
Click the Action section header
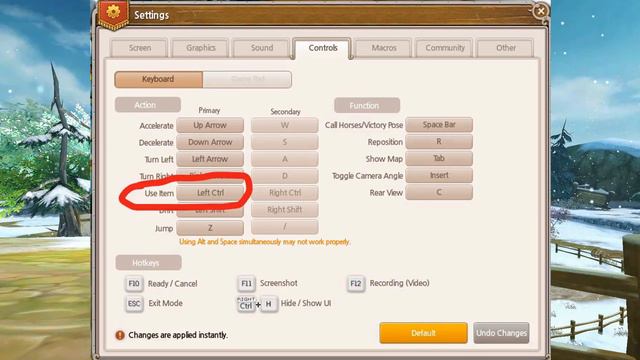click(x=148, y=105)
